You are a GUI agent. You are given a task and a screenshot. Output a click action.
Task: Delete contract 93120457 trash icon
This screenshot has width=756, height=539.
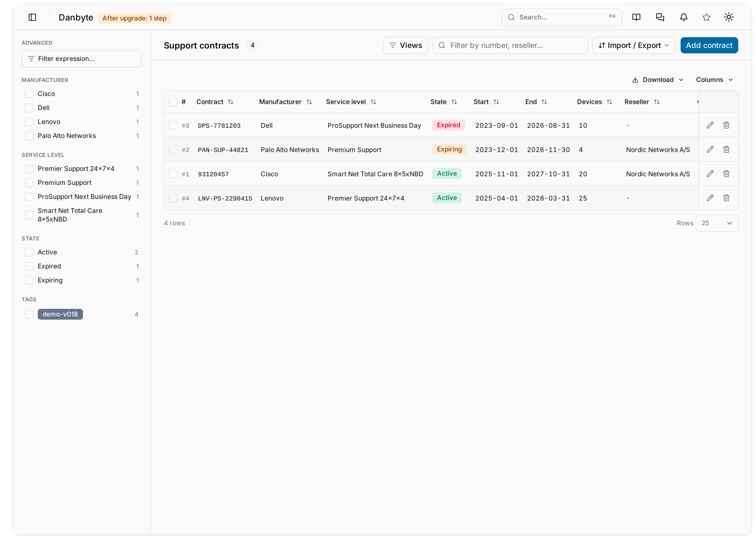pos(726,174)
